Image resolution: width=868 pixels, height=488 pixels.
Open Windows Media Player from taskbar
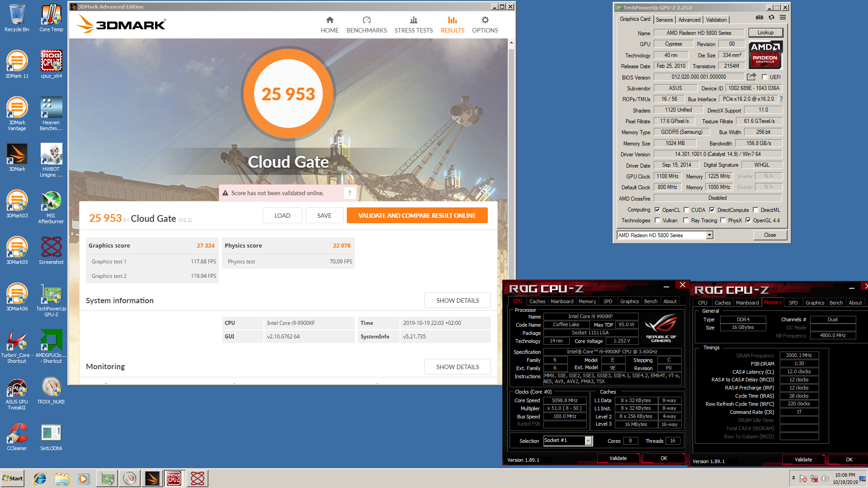coord(84,479)
